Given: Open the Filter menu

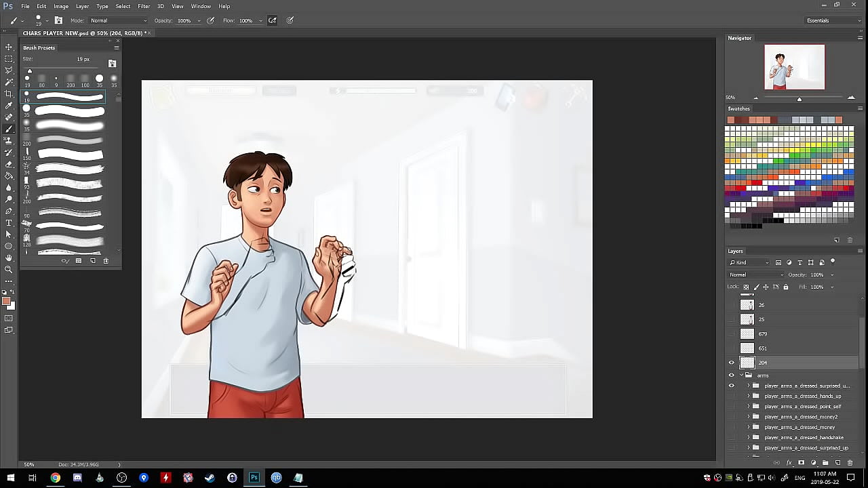Looking at the screenshot, I should pos(144,6).
